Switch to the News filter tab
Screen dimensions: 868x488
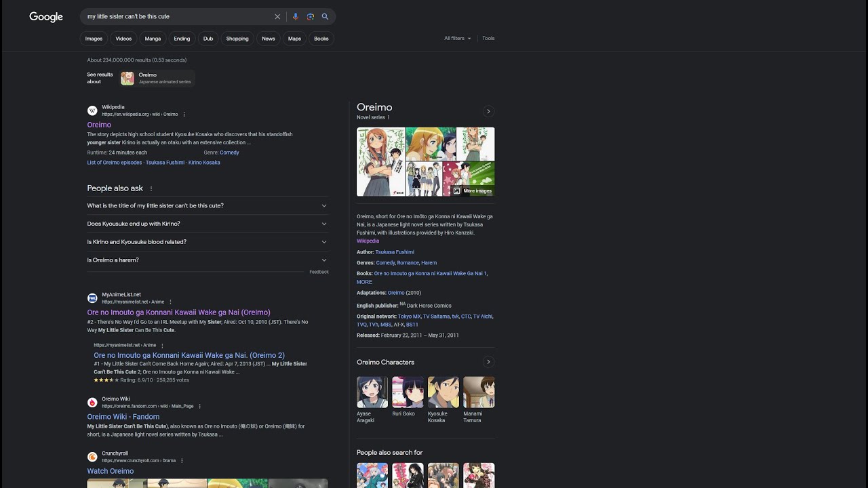click(269, 39)
